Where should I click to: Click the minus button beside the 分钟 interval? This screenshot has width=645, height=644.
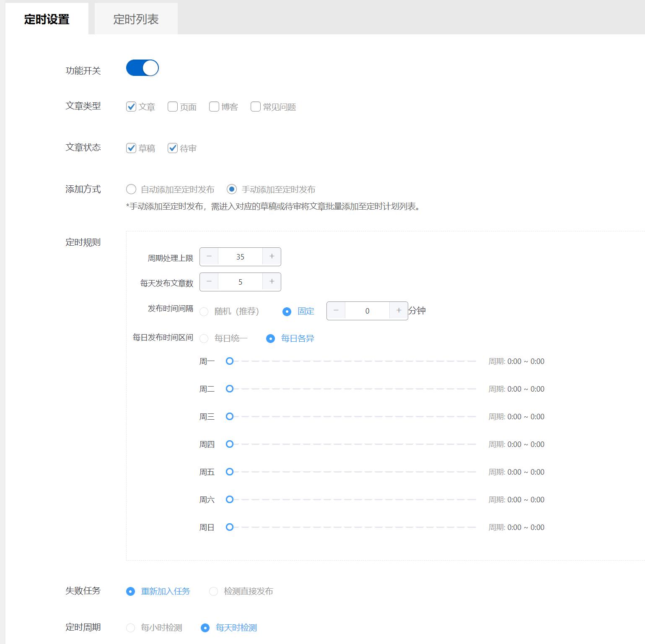click(x=336, y=311)
